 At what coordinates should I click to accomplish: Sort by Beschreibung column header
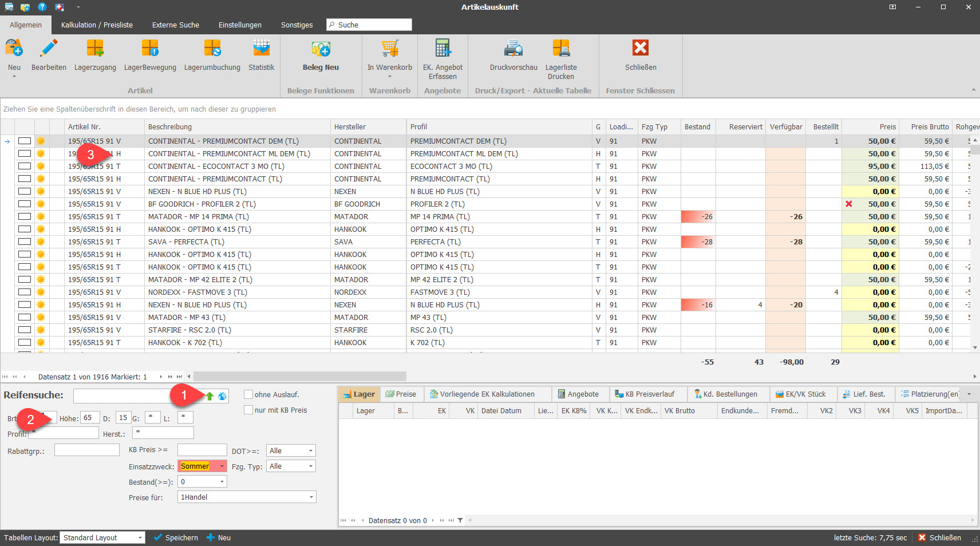238,127
